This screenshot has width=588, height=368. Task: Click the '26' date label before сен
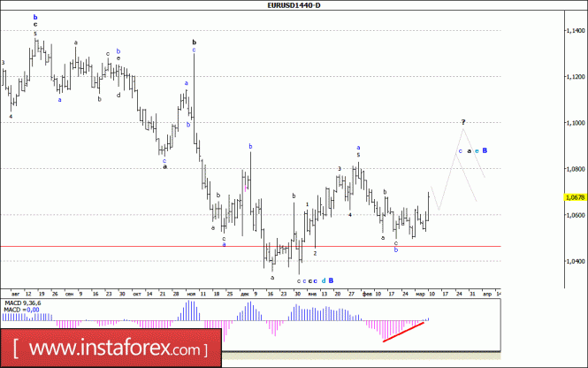pos(55,294)
